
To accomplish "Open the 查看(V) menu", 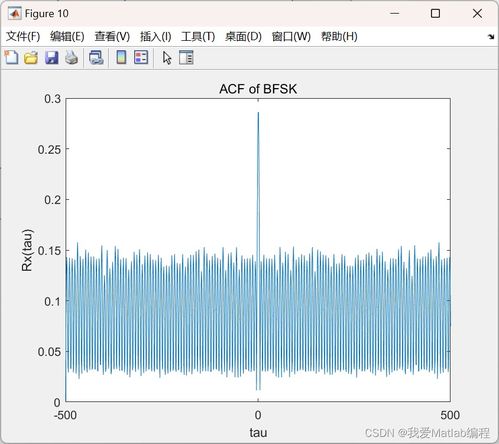I will click(112, 36).
